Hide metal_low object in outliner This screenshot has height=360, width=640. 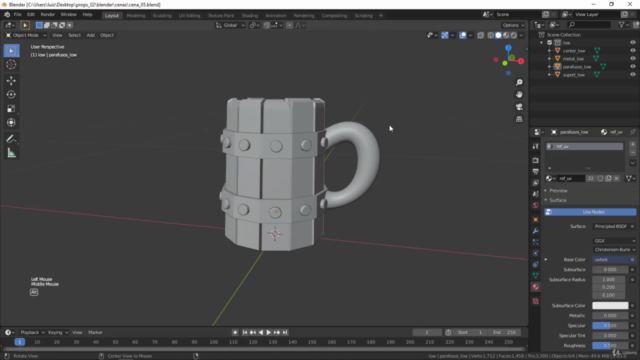tap(633, 59)
